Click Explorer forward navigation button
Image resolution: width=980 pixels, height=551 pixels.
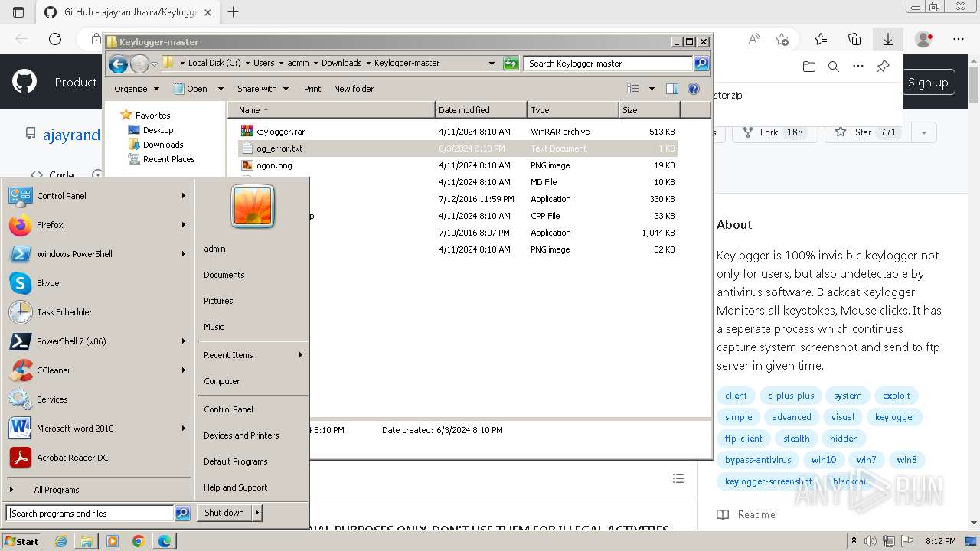pyautogui.click(x=139, y=64)
